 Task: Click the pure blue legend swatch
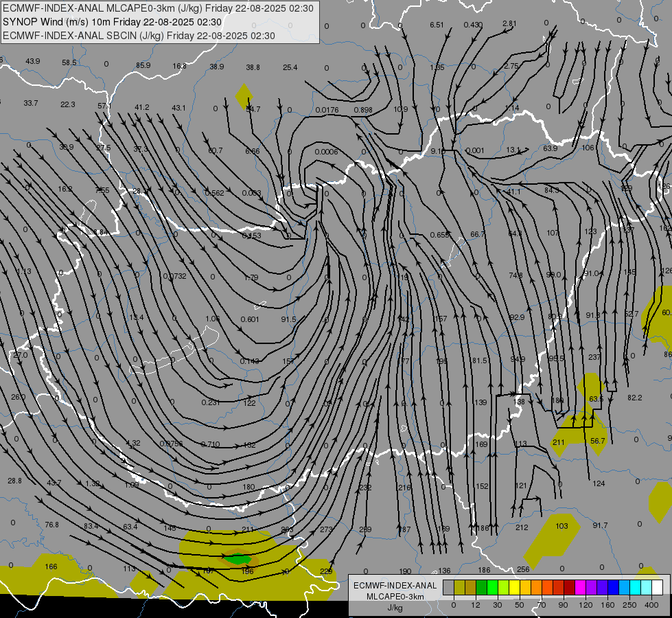tap(613, 588)
